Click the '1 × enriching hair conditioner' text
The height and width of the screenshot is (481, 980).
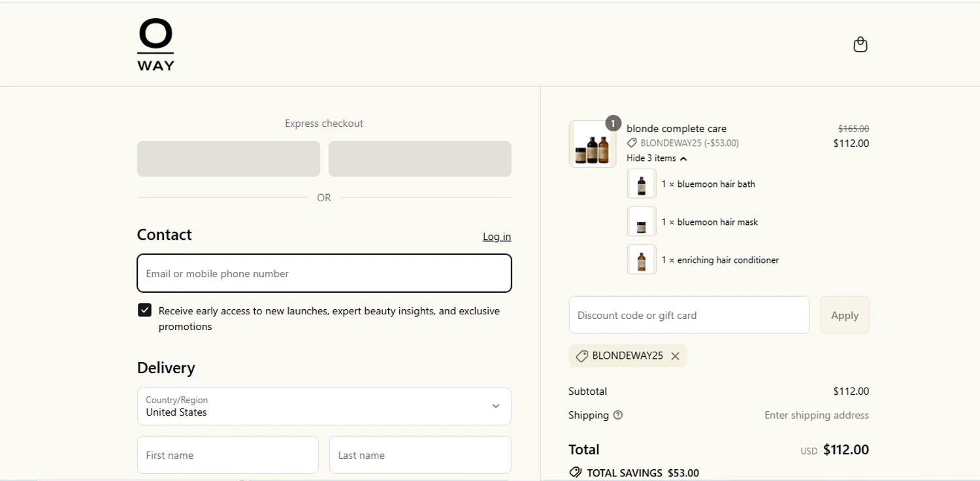[720, 260]
